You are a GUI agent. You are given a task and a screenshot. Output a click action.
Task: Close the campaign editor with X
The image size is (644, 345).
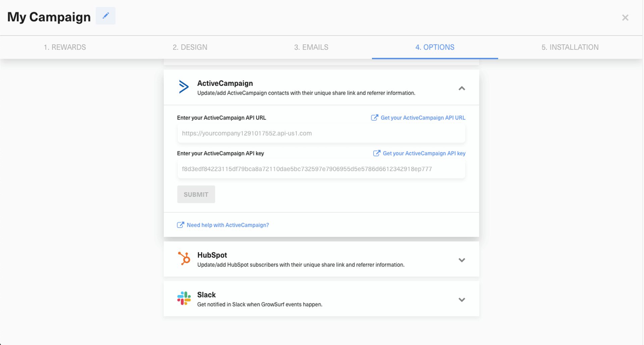(625, 18)
